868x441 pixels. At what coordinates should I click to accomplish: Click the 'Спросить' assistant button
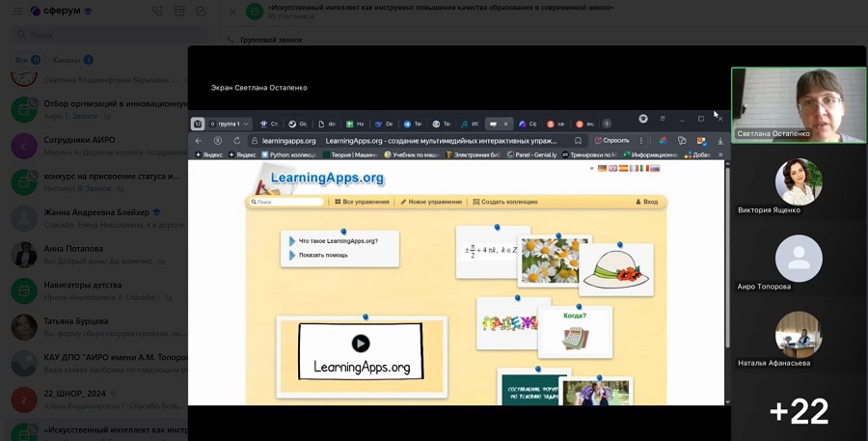(611, 141)
